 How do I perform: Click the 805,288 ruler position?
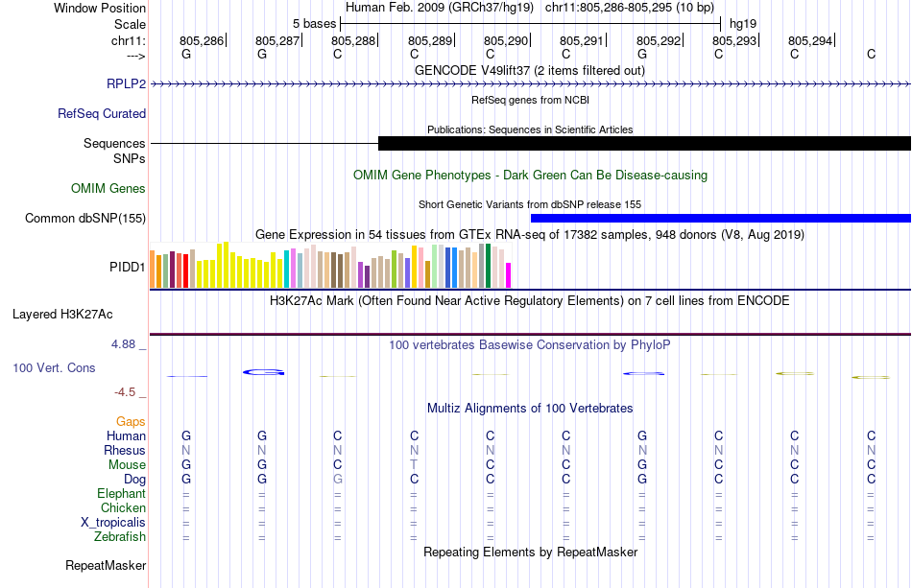click(x=353, y=40)
